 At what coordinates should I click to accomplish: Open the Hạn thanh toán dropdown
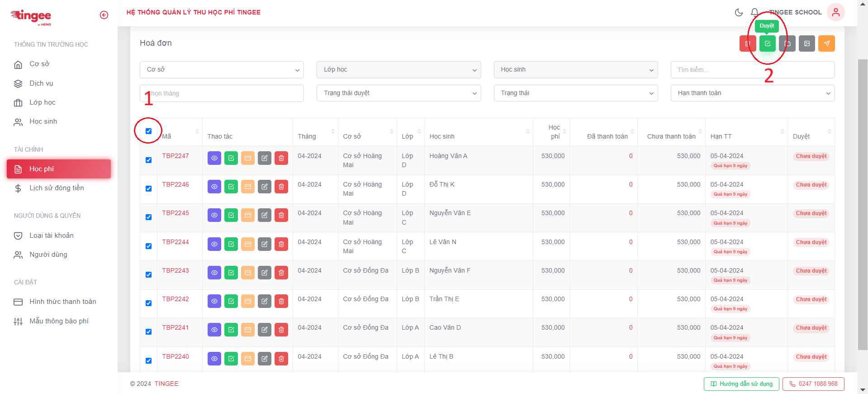pos(752,93)
